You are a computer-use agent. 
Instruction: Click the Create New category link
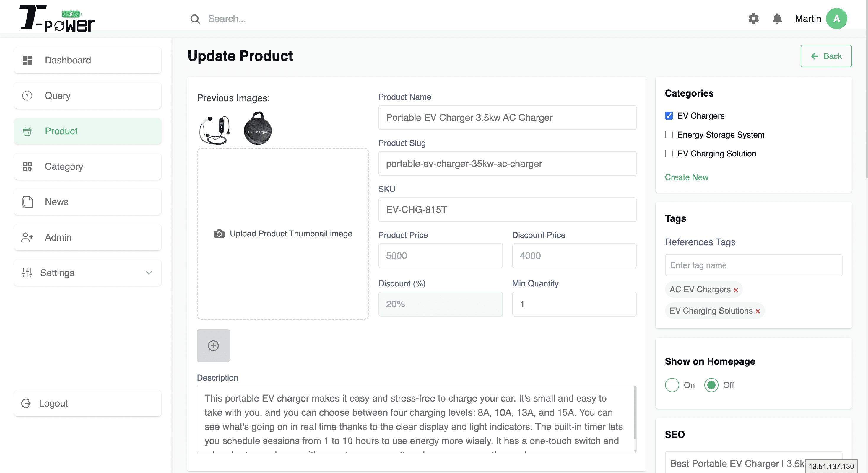point(686,177)
